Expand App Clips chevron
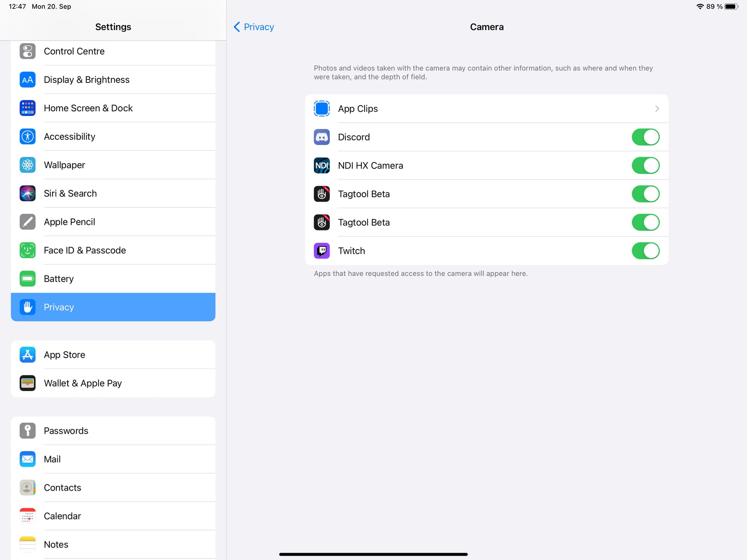 click(657, 109)
